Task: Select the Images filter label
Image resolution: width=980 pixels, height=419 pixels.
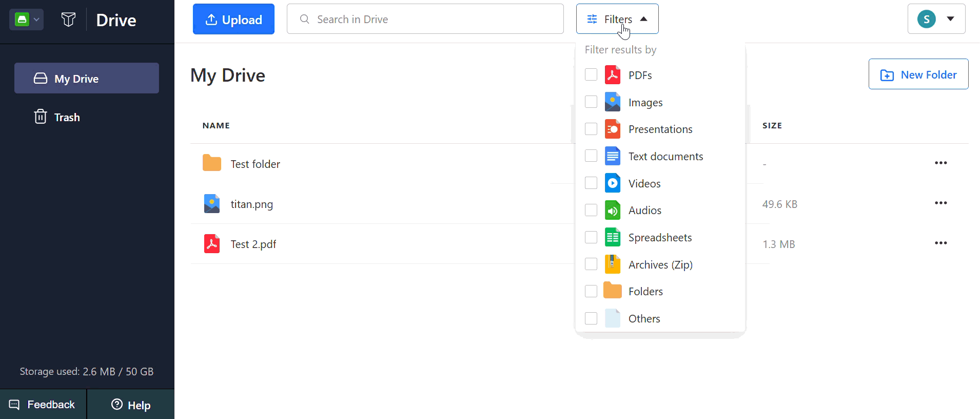Action: pos(645,103)
